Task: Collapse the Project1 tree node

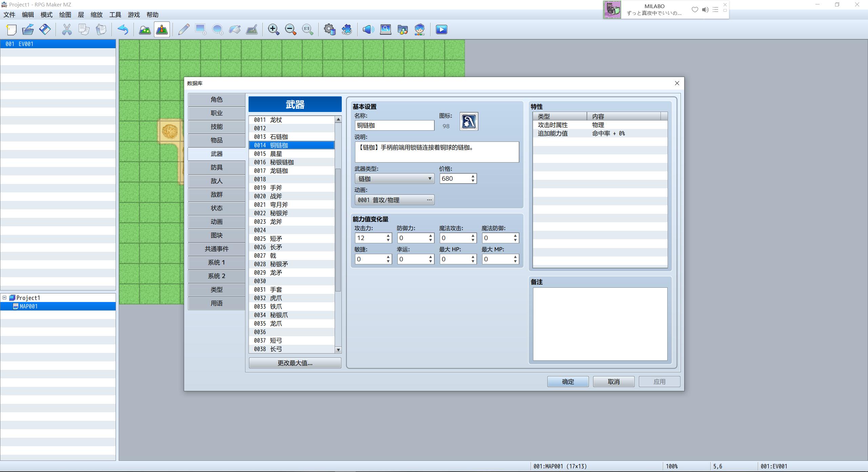Action: (x=4, y=298)
